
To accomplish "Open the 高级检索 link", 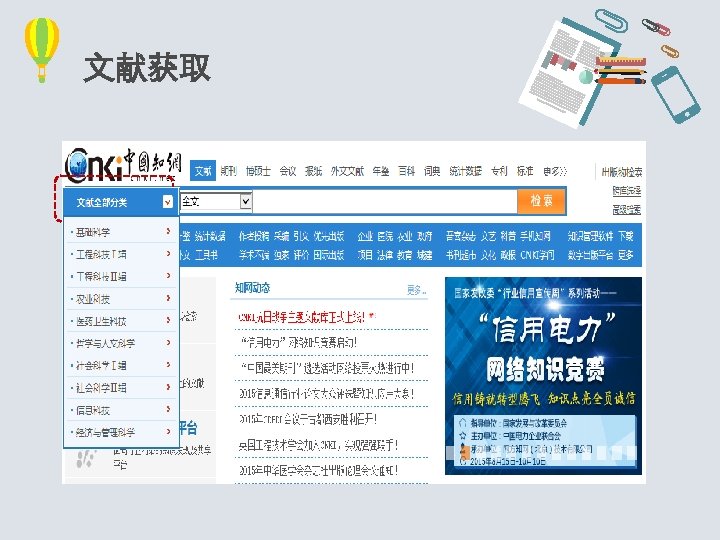I will (x=627, y=210).
